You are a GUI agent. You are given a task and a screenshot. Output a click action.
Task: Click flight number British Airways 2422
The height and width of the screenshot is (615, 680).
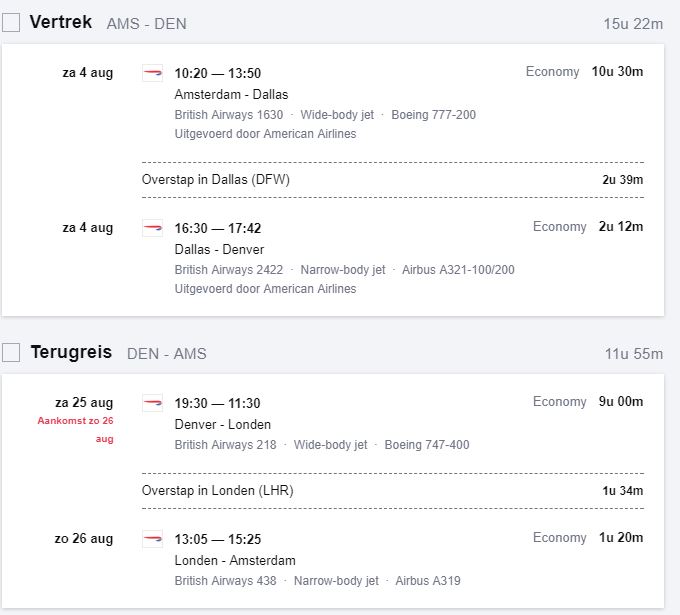click(229, 269)
